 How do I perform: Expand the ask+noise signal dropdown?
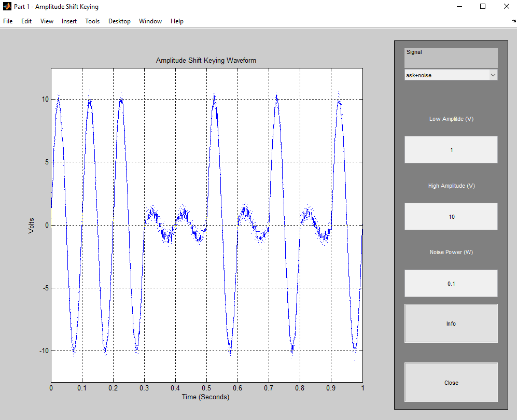[451, 75]
